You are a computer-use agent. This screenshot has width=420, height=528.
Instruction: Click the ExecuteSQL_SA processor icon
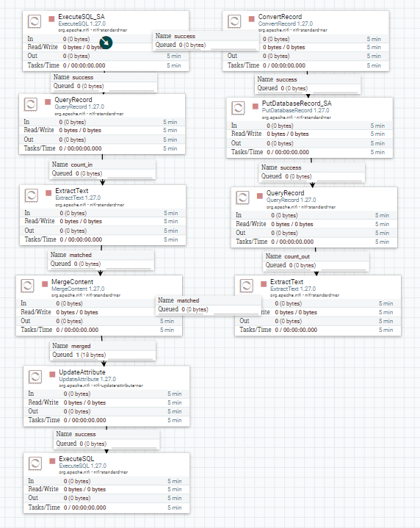[x=35, y=21]
